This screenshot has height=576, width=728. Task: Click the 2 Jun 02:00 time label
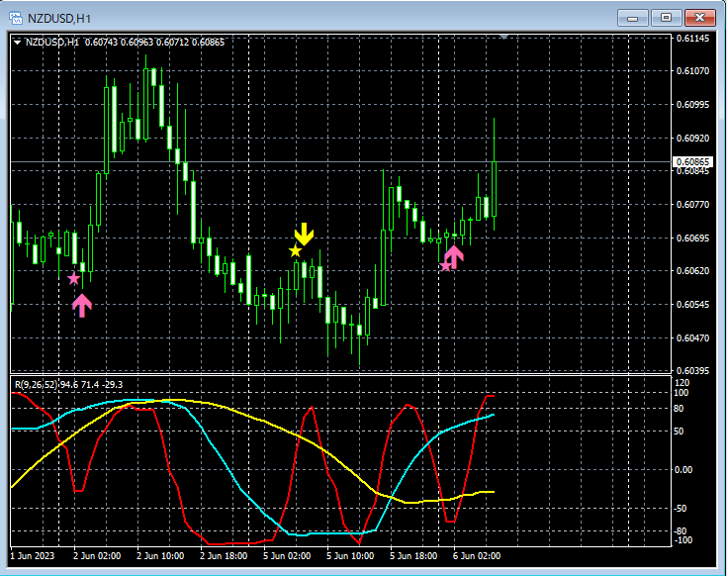(x=97, y=556)
